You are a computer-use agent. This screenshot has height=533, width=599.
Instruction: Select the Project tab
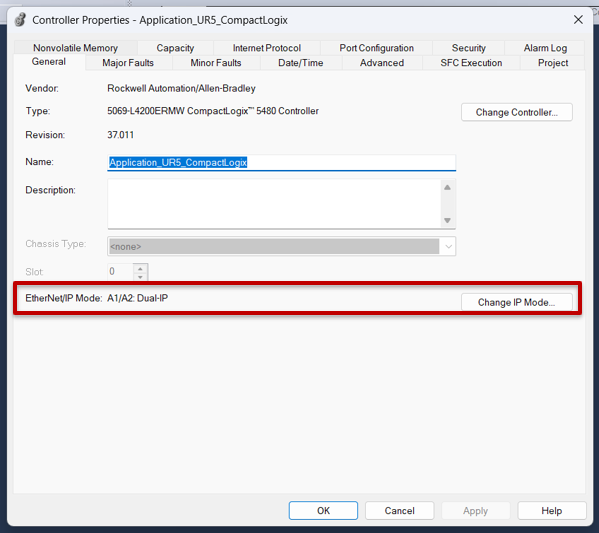pyautogui.click(x=553, y=63)
